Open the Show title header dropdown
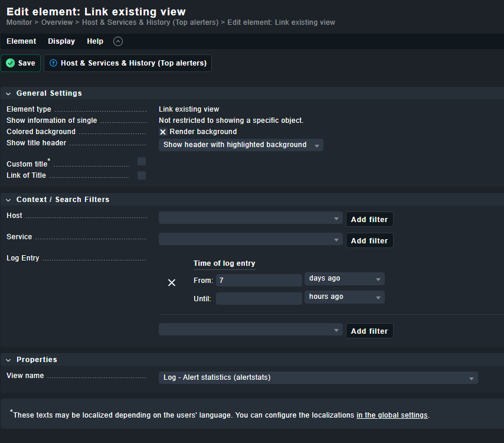Image resolution: width=504 pixels, height=443 pixels. click(241, 145)
